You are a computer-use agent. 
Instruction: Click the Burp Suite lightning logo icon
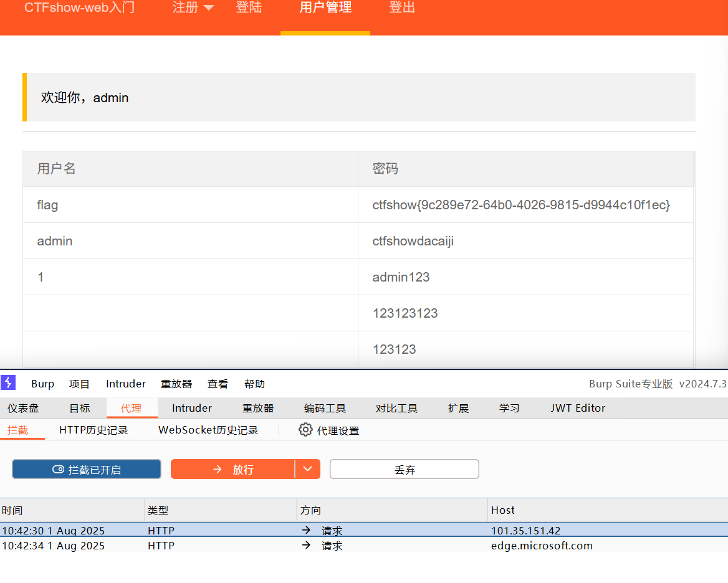8,383
